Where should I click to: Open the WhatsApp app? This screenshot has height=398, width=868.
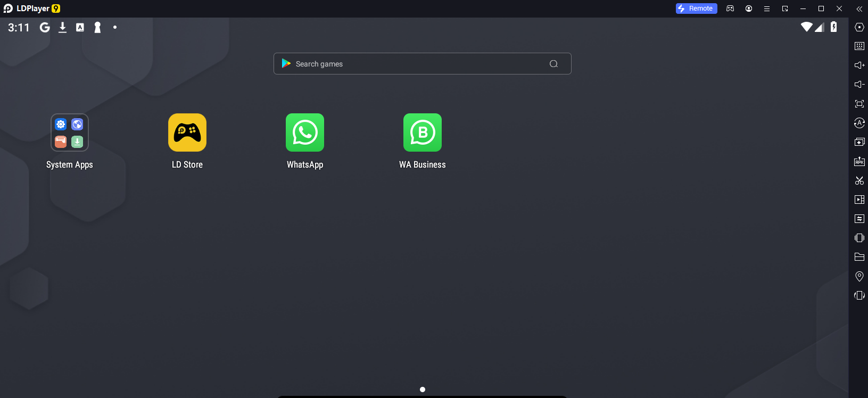pyautogui.click(x=305, y=132)
